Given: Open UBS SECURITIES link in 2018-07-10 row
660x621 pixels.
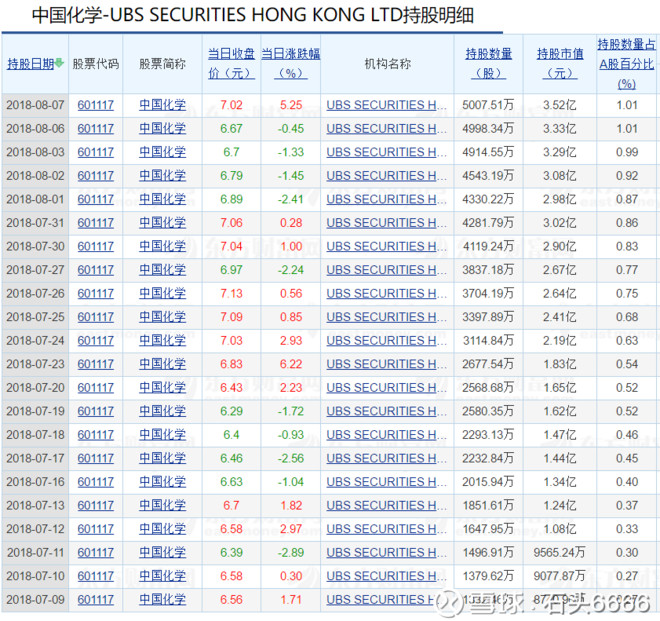Looking at the screenshot, I should pos(386,576).
